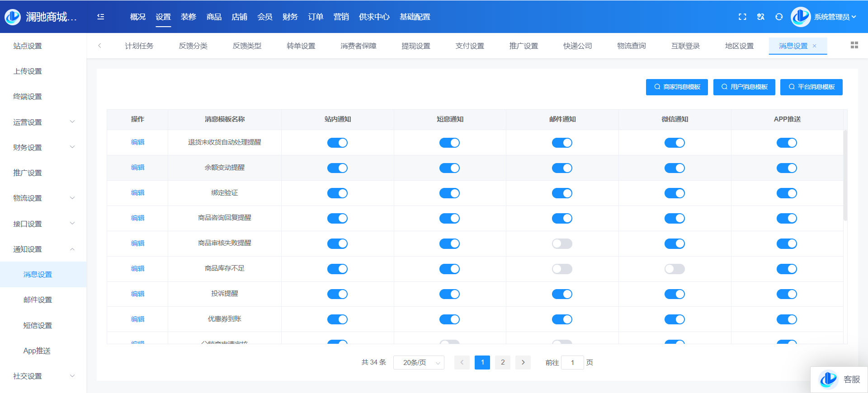Switch to 支付设置 tab
The height and width of the screenshot is (393, 868).
point(470,46)
